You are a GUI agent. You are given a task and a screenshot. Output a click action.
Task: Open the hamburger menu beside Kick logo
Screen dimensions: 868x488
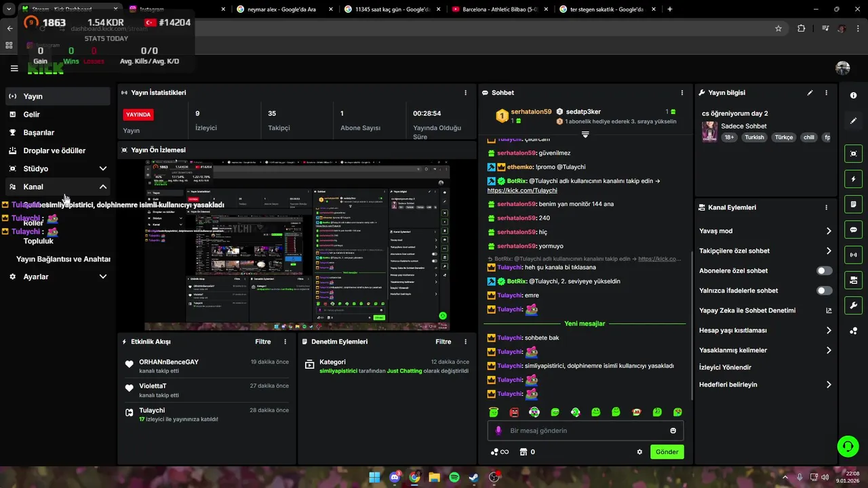click(x=14, y=68)
